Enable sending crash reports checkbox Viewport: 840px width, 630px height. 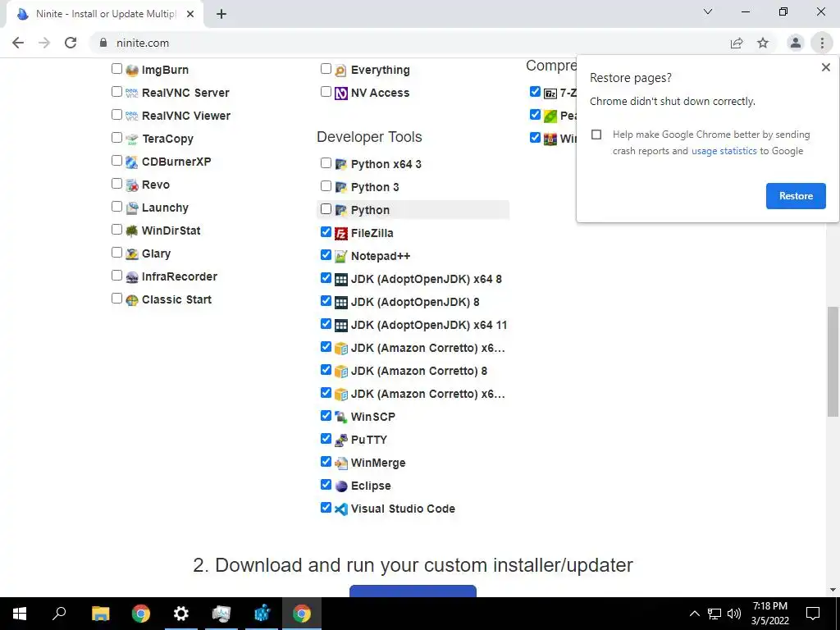596,135
